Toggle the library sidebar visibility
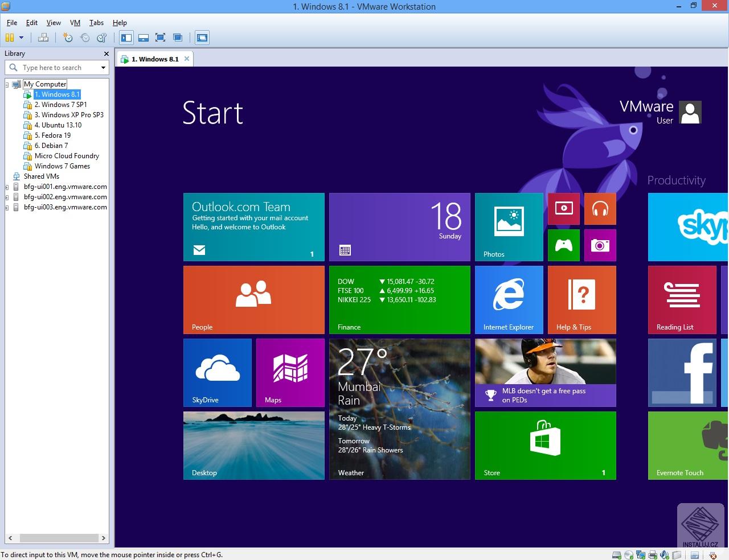The image size is (729, 560). click(x=126, y=38)
